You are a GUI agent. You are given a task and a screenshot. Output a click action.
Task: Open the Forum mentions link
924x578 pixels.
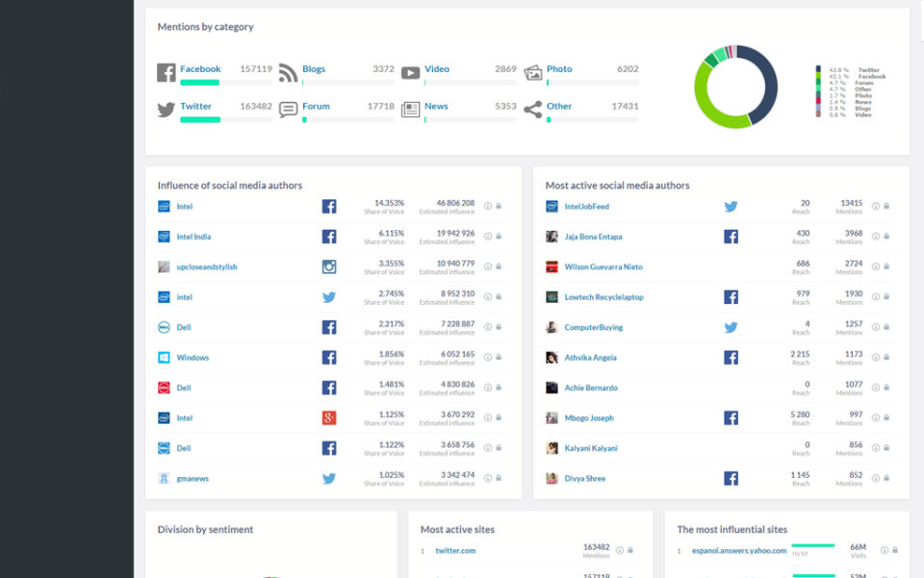click(316, 106)
